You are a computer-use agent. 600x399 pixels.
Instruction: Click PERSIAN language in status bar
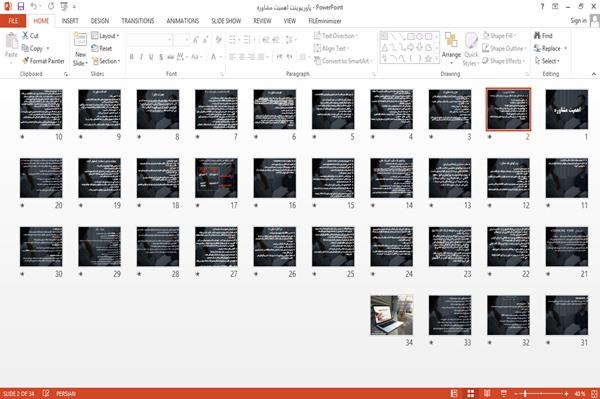coord(66,393)
